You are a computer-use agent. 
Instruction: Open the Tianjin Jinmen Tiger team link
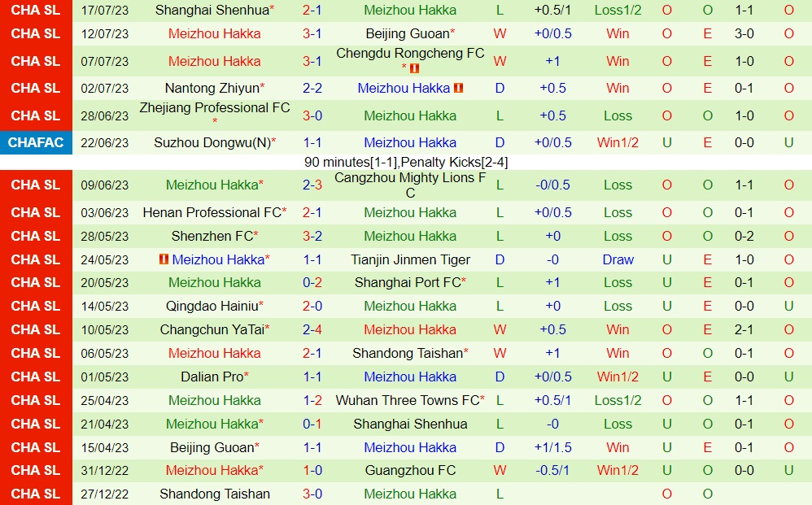pyautogui.click(x=410, y=259)
